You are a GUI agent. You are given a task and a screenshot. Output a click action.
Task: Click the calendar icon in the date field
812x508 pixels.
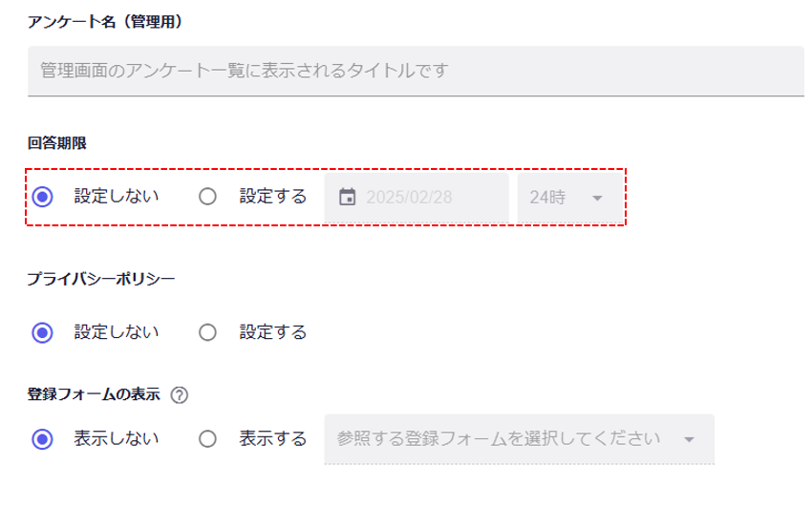point(348,198)
